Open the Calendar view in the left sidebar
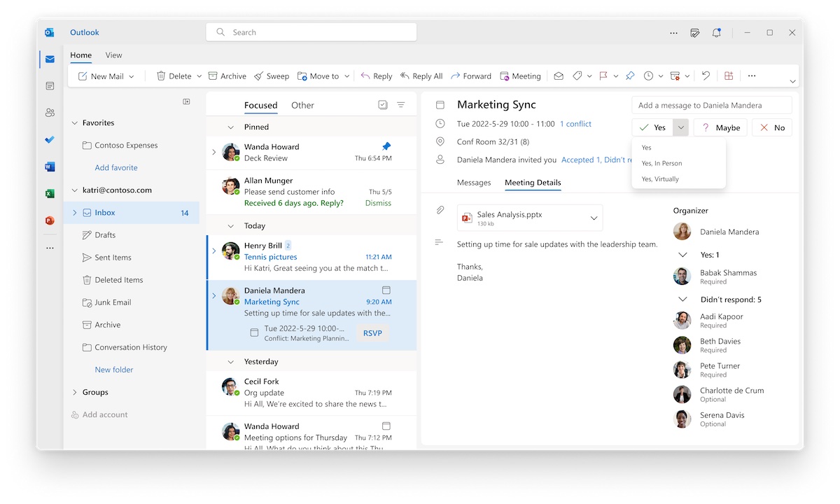The height and width of the screenshot is (504, 840). pos(49,85)
